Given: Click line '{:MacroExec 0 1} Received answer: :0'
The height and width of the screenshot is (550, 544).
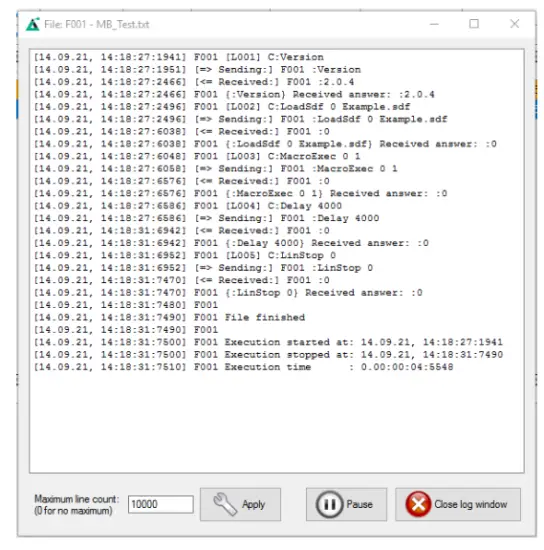Looking at the screenshot, I should [241, 194].
